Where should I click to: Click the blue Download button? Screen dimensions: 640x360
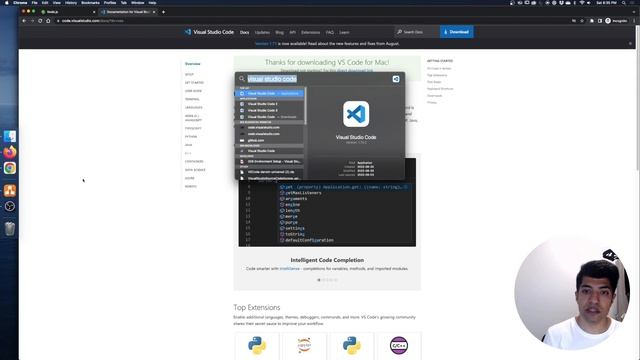pyautogui.click(x=457, y=32)
